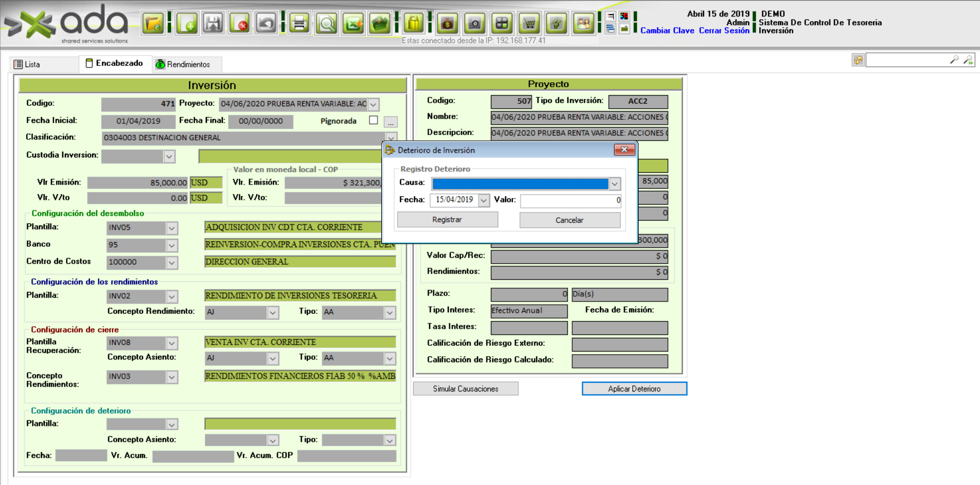Expand the Banco dropdown showing 95
The image size is (980, 485).
point(172,245)
